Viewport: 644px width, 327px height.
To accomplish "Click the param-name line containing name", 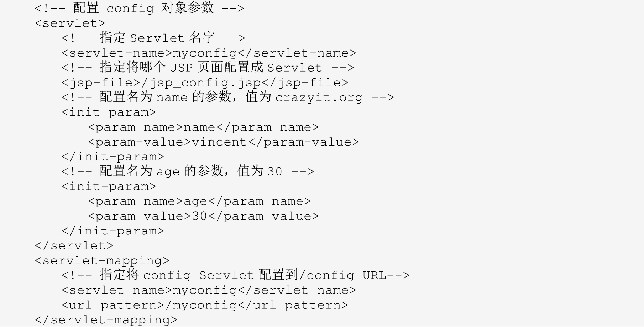I will (203, 127).
